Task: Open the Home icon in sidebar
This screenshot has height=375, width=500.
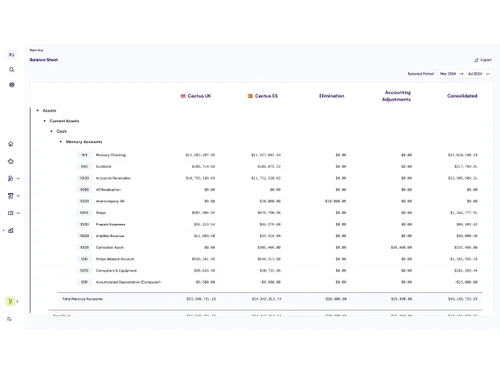Action: 11,144
